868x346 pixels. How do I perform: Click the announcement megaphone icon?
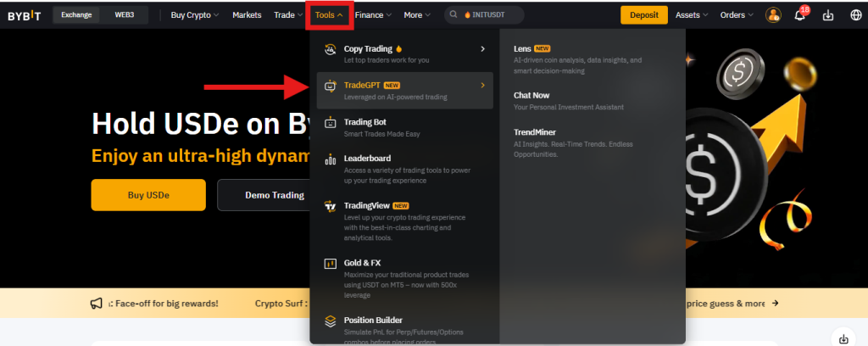coord(97,304)
